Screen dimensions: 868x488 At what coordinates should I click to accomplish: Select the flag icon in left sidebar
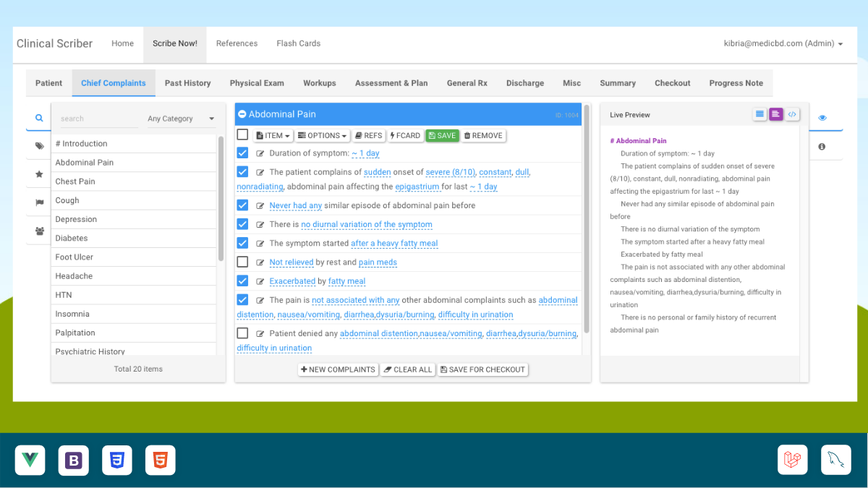pos(39,203)
